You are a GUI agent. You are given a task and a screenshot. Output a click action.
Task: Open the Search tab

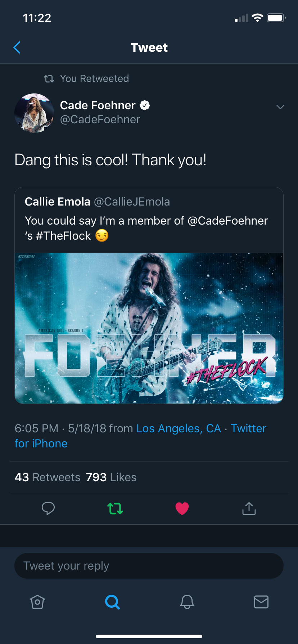point(112,602)
